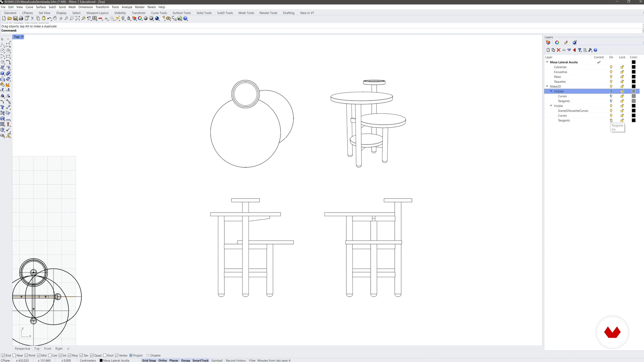Image resolution: width=644 pixels, height=362 pixels.
Task: Collapse the Mesa Lateral Acuña layer tree
Action: pos(547,62)
